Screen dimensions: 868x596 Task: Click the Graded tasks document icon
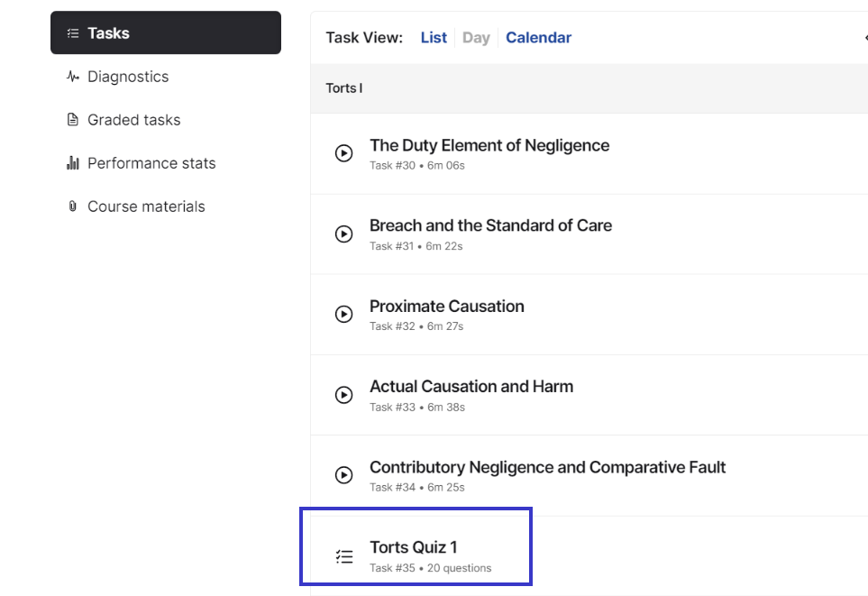click(x=72, y=120)
